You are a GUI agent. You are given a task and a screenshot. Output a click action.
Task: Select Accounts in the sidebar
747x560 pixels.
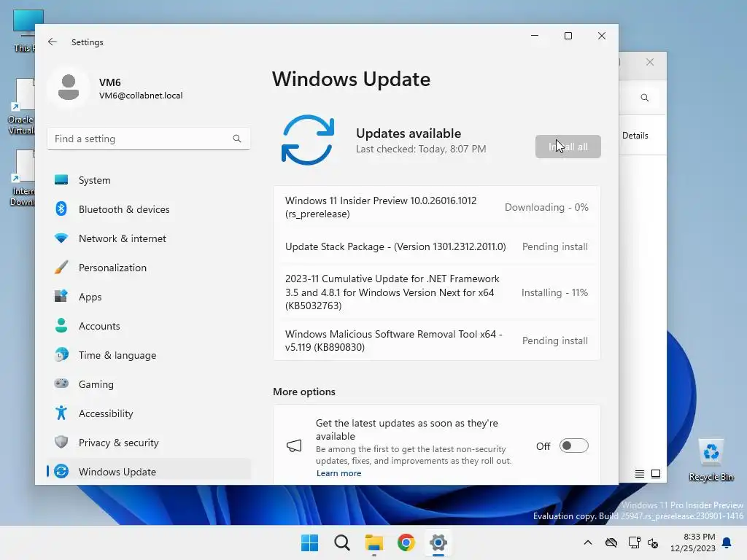click(149, 325)
